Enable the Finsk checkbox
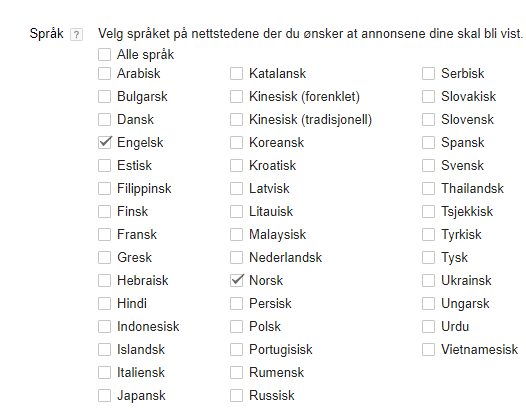This screenshot has width=526, height=416. click(104, 212)
